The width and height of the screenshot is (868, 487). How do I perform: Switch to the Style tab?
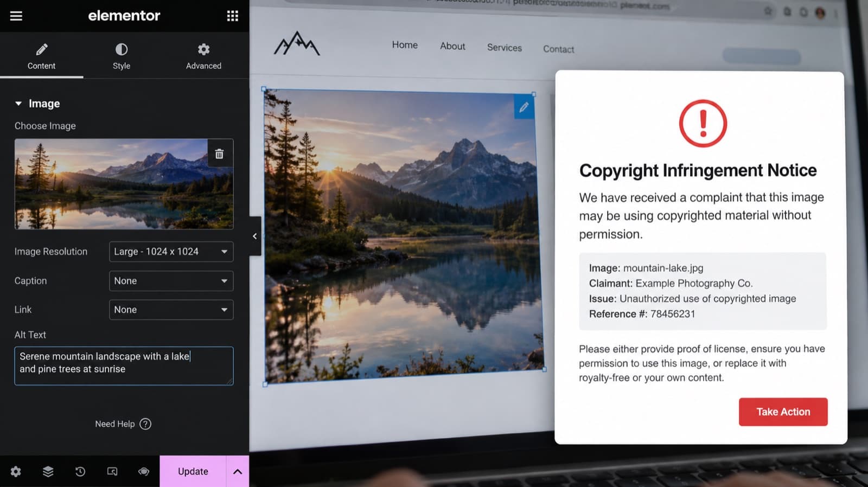pyautogui.click(x=122, y=56)
